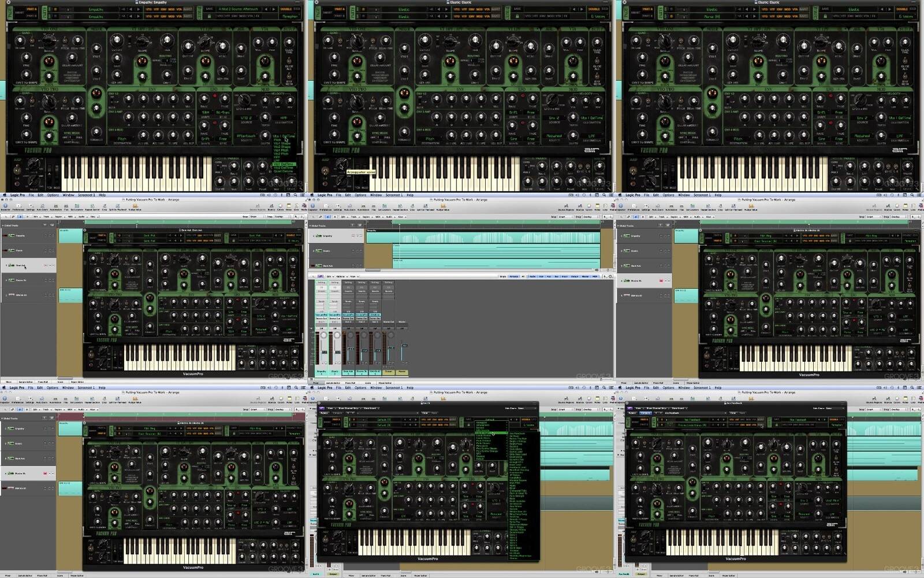The width and height of the screenshot is (924, 578).
Task: Toggle record enable on Empathy track in mixer screenshot
Action: point(353,236)
